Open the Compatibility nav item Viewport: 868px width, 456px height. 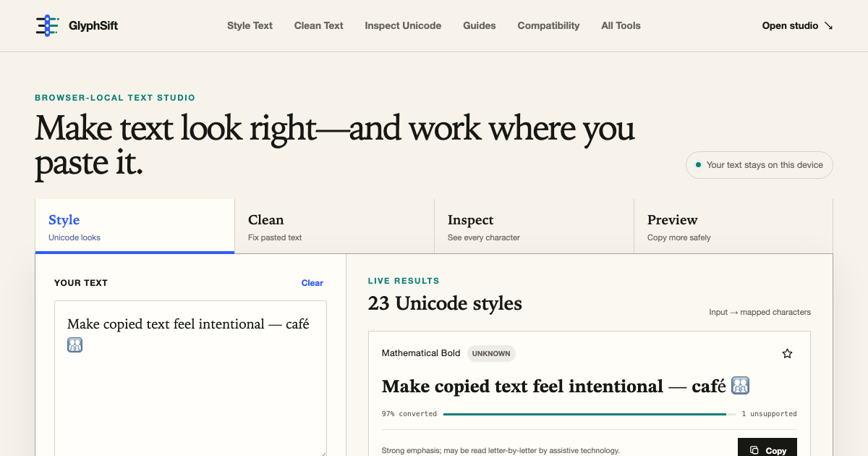click(548, 25)
